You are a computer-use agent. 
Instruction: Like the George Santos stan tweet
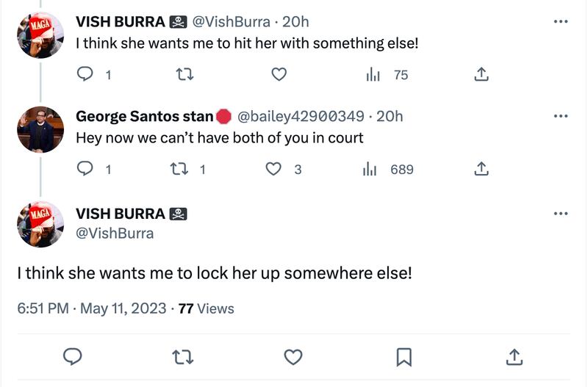click(x=274, y=170)
